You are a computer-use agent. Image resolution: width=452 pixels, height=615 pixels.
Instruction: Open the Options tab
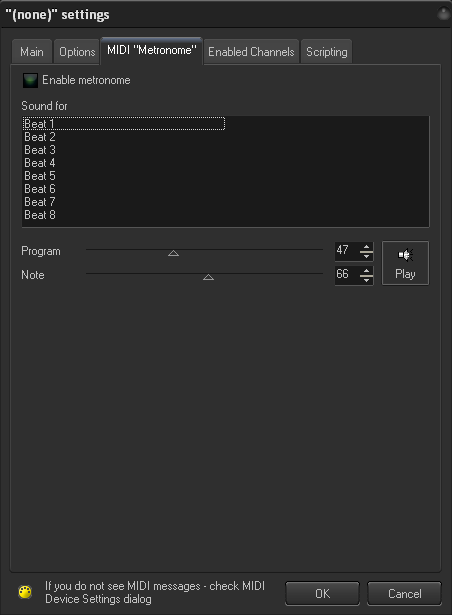click(77, 52)
